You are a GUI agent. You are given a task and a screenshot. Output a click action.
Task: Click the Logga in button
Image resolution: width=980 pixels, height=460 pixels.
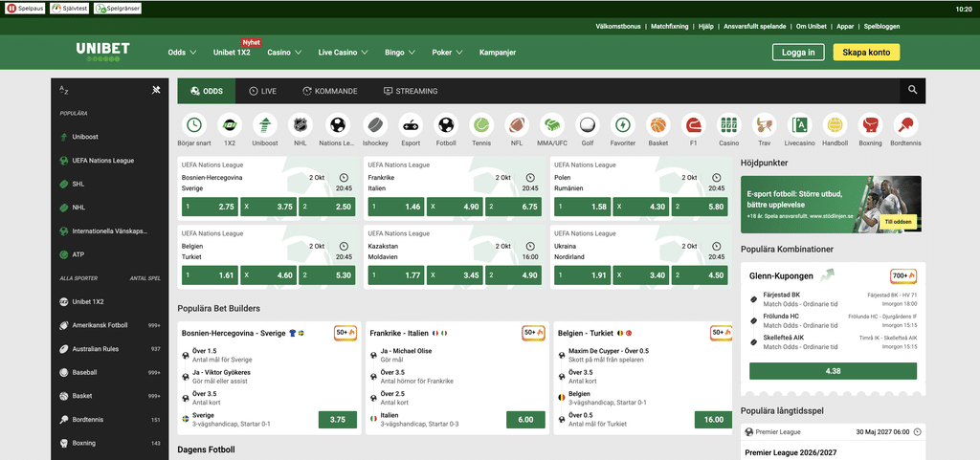pyautogui.click(x=798, y=53)
